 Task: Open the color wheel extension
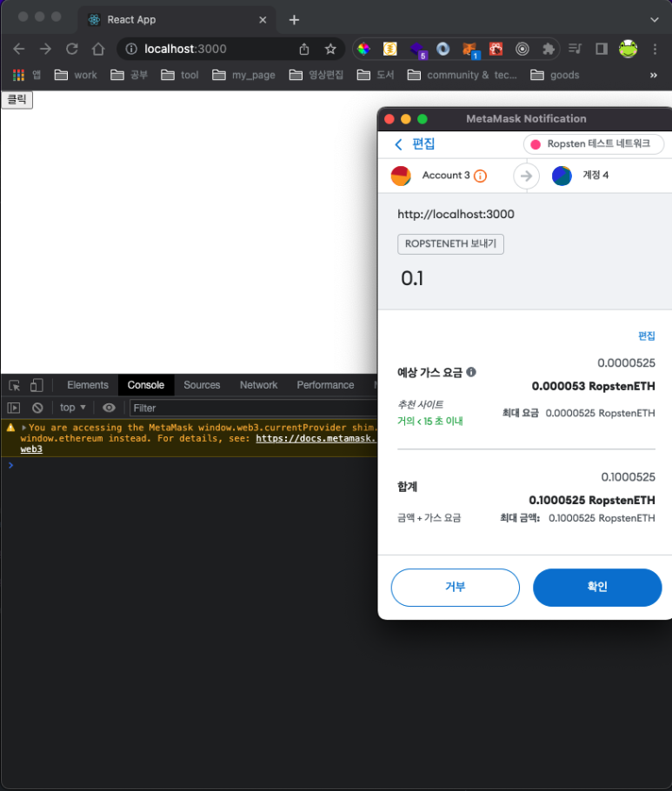(363, 49)
